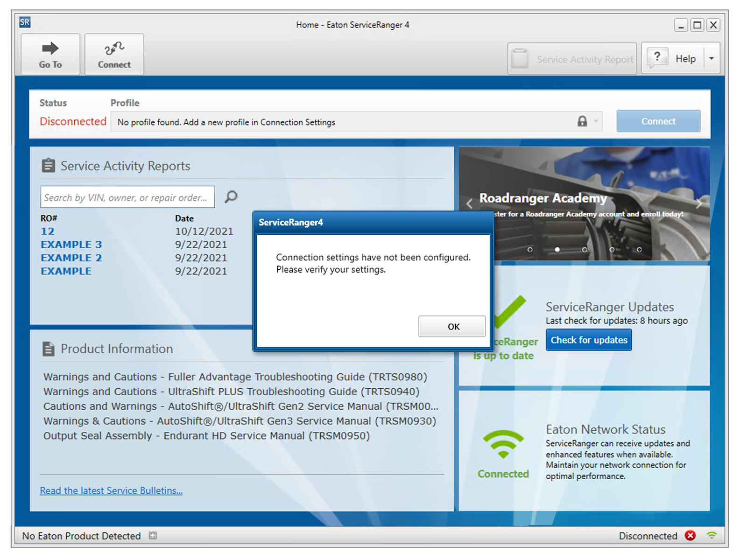Click Read the latest Service Bulletins link
The width and height of the screenshot is (740, 560).
click(x=111, y=490)
